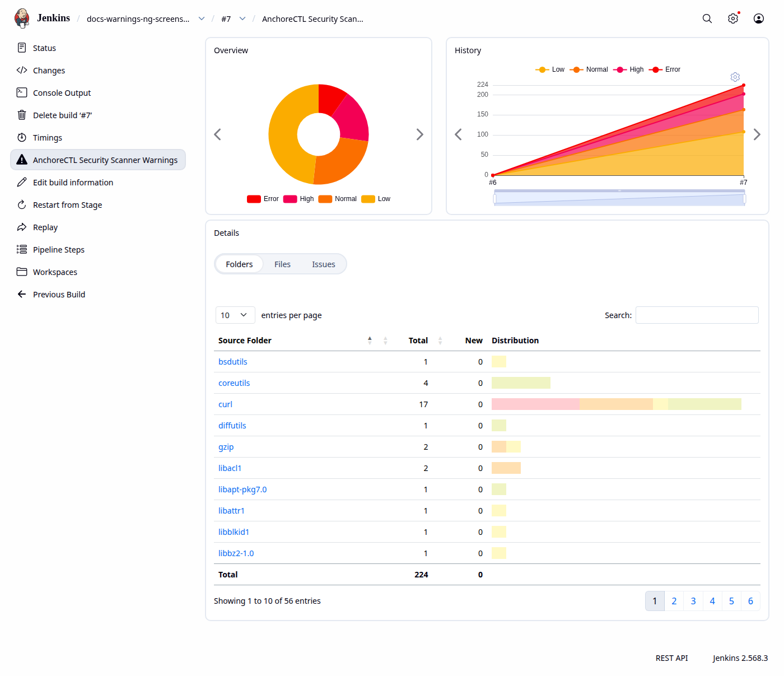Toggle High series in Overview legend

(298, 199)
